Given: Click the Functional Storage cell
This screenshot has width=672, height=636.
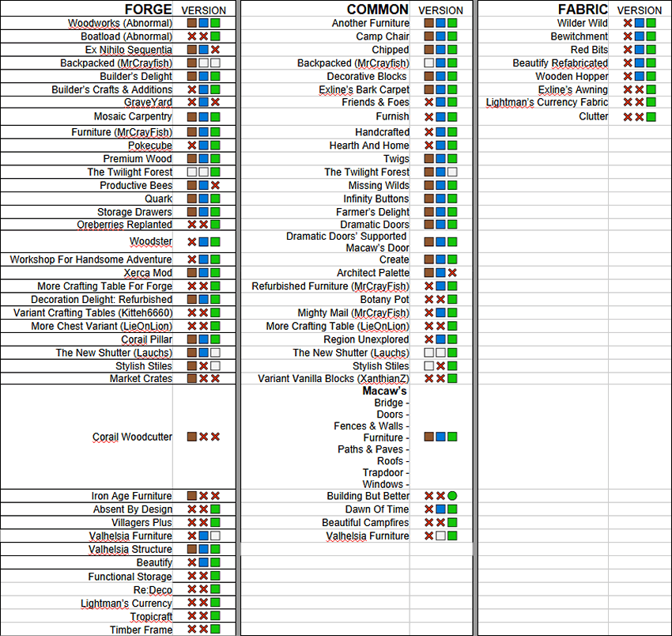Looking at the screenshot, I should pos(87,577).
